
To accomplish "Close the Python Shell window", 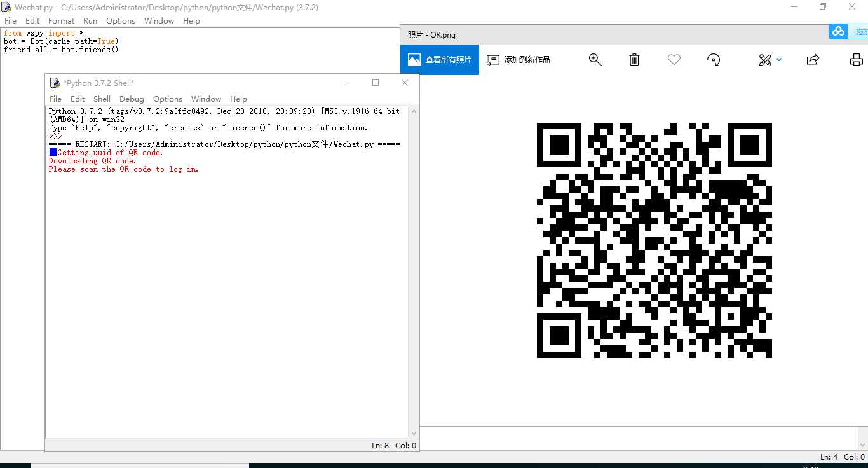I will coord(405,83).
